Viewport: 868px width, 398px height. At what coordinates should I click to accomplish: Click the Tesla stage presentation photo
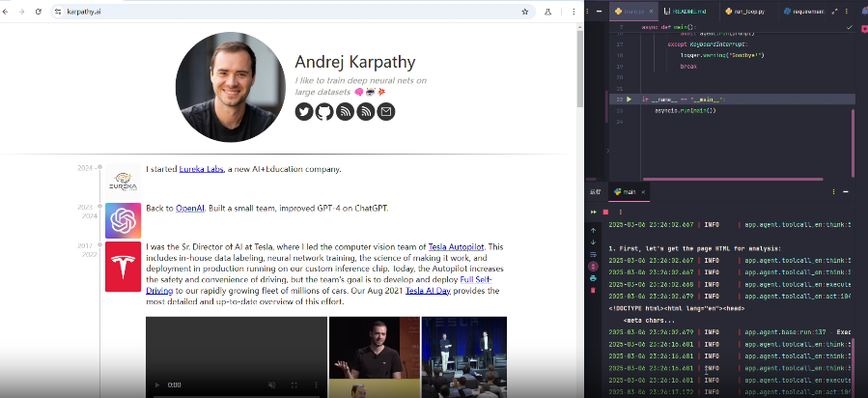click(x=463, y=357)
